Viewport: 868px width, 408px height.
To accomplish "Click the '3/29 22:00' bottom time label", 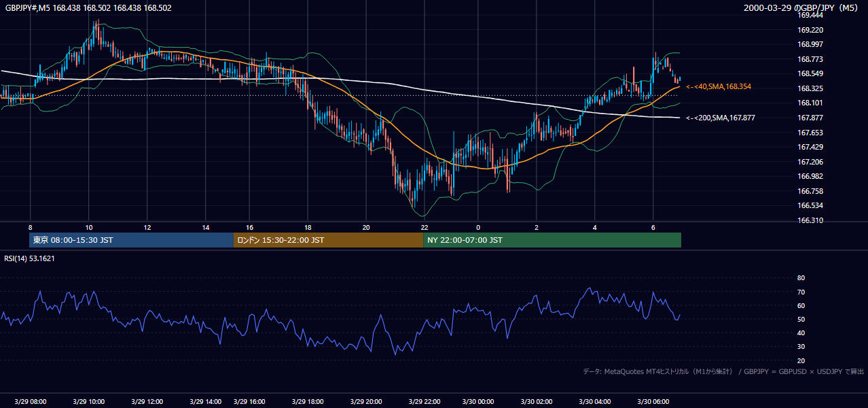I will (x=423, y=401).
